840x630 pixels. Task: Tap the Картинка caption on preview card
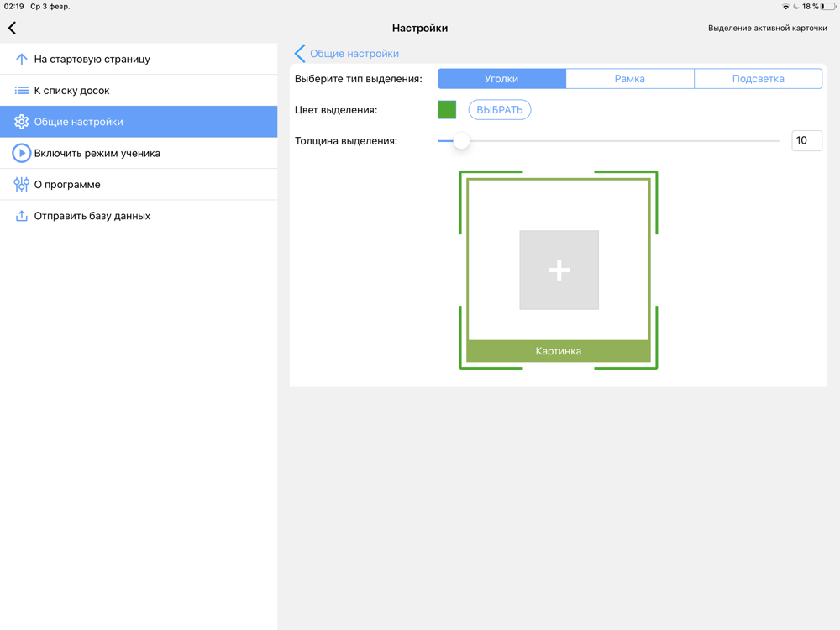click(559, 351)
